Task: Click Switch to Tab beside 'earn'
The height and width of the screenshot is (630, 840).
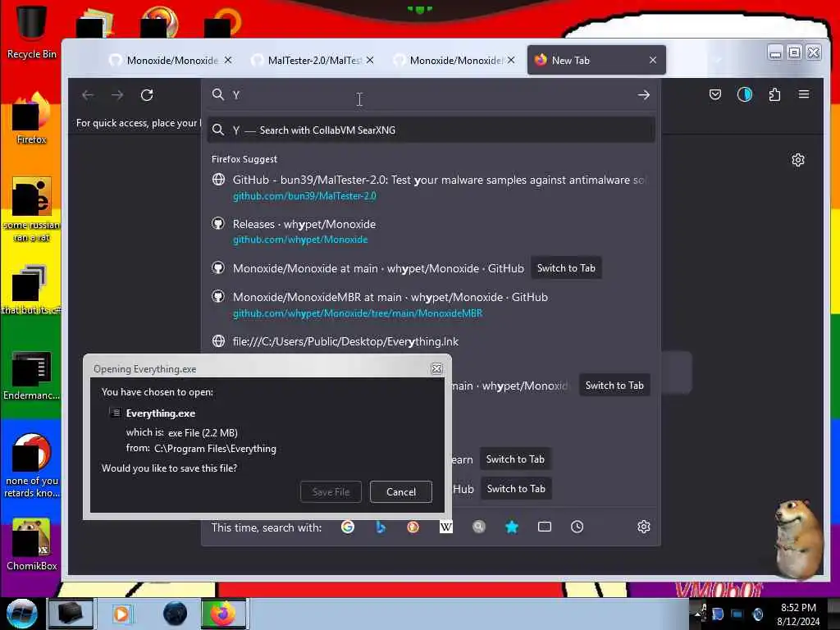Action: (x=515, y=459)
